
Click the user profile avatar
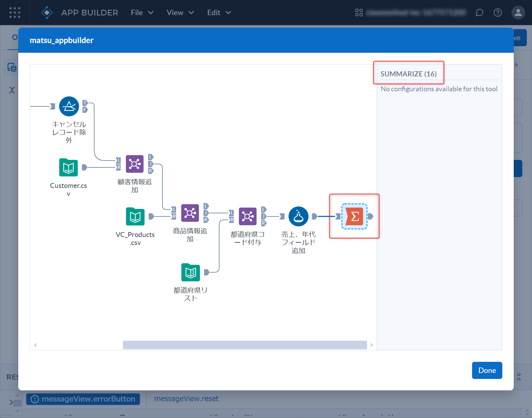coord(518,13)
